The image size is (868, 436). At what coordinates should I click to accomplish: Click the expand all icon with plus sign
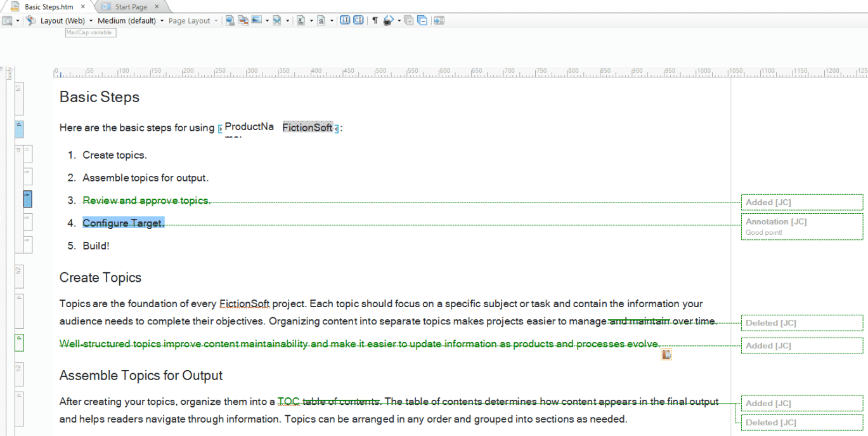[x=409, y=21]
